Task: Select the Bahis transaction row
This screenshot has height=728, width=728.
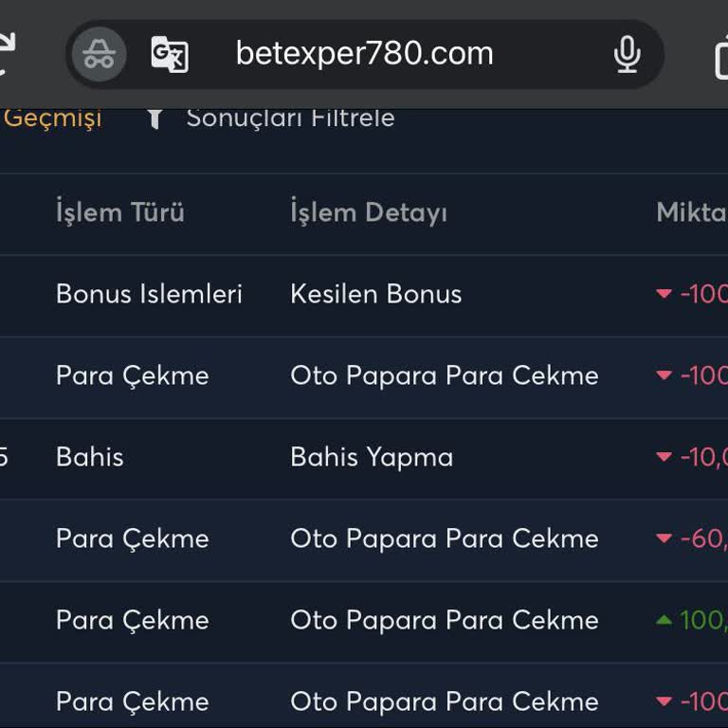Action: (x=90, y=457)
